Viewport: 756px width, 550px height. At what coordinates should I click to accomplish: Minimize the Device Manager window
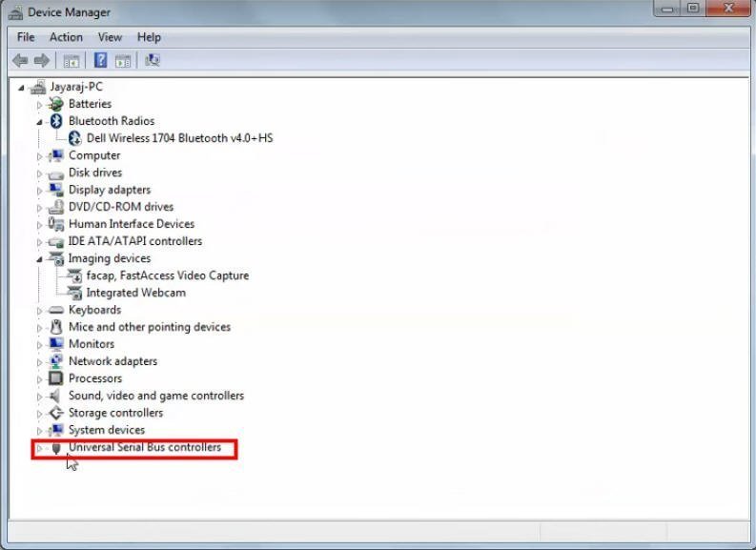tap(667, 9)
